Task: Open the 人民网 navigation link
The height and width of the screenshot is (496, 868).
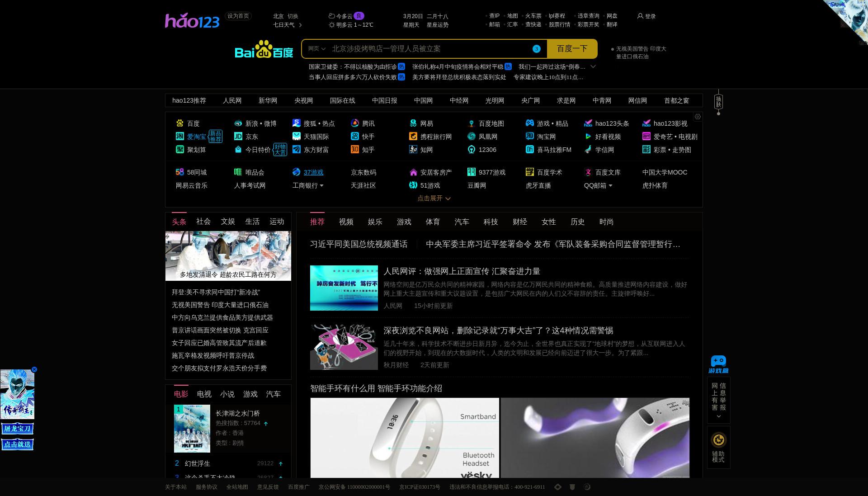Action: coord(232,100)
